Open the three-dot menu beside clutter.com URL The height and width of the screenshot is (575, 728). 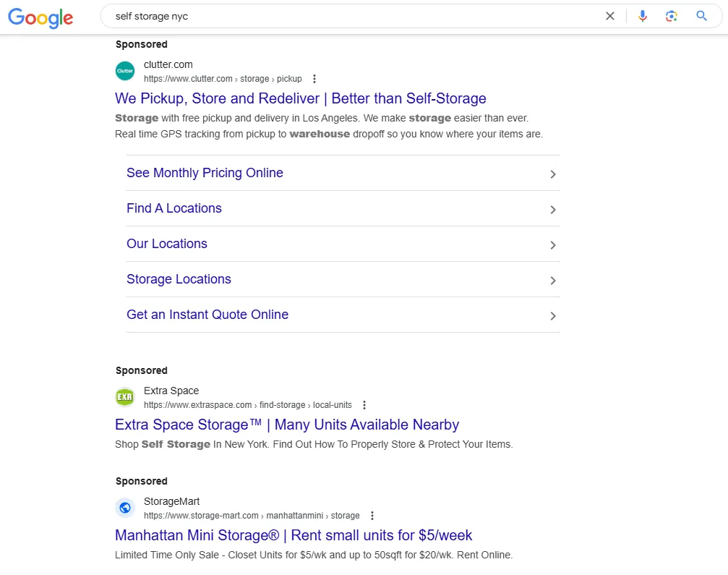click(314, 79)
